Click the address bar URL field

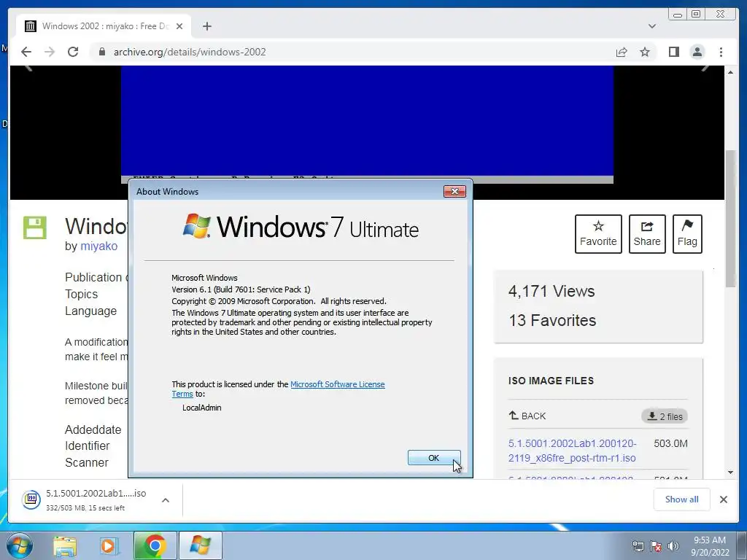352,52
